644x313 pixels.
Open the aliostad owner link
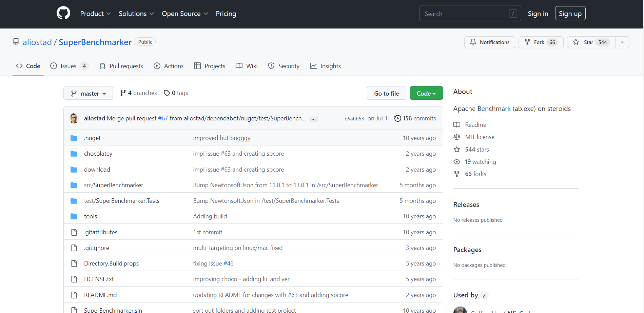pos(37,42)
